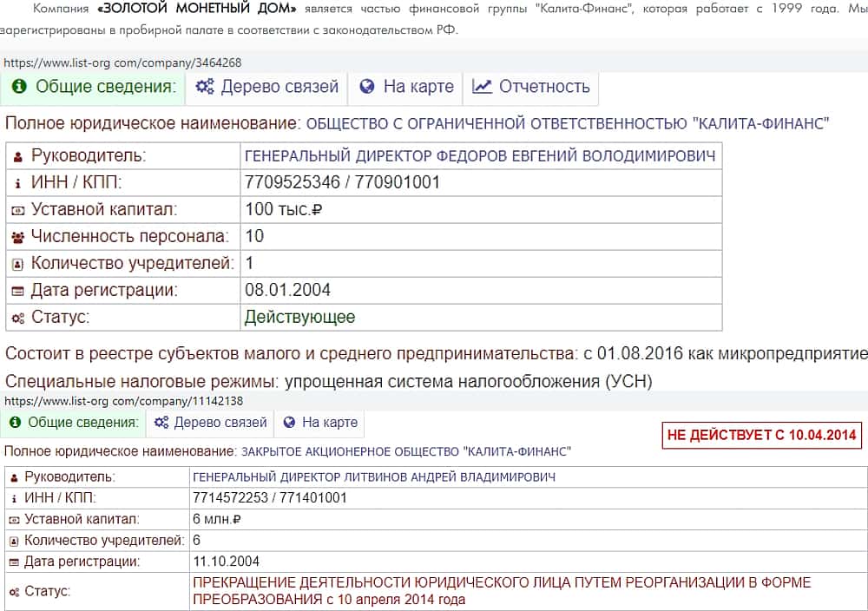Select status text 'ПРЕКРАЩЕНИЕ ДЕЯТЕЛЬНОСТИ ЮРИДИЧЕСКОГО ЛИЦА'
The height and width of the screenshot is (611, 868).
click(382, 582)
